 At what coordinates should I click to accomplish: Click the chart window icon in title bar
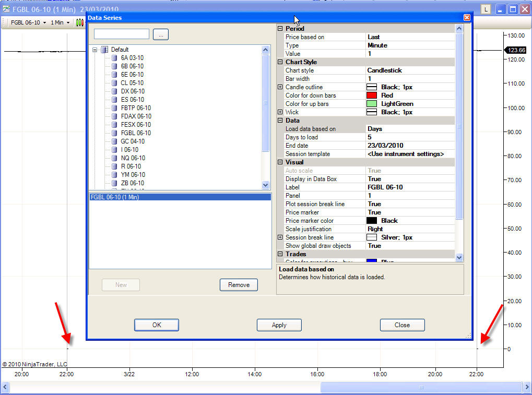6,9
